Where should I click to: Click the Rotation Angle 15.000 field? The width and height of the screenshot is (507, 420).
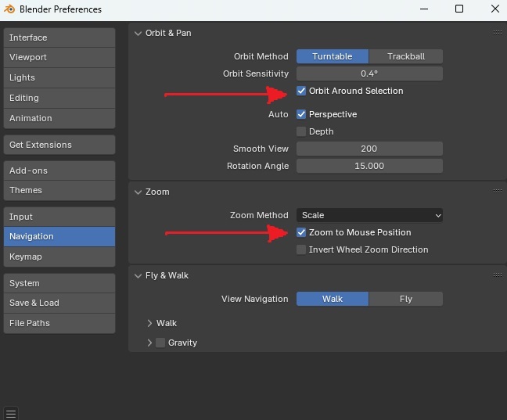click(369, 166)
